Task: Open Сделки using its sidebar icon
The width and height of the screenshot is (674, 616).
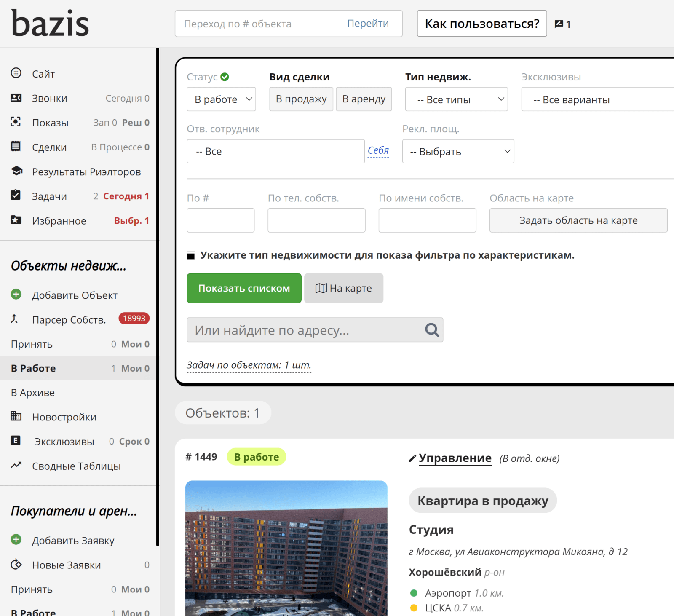Action: tap(16, 147)
